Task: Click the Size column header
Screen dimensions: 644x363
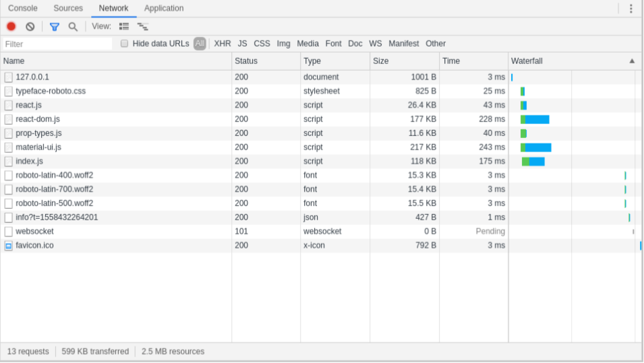Action: point(381,61)
